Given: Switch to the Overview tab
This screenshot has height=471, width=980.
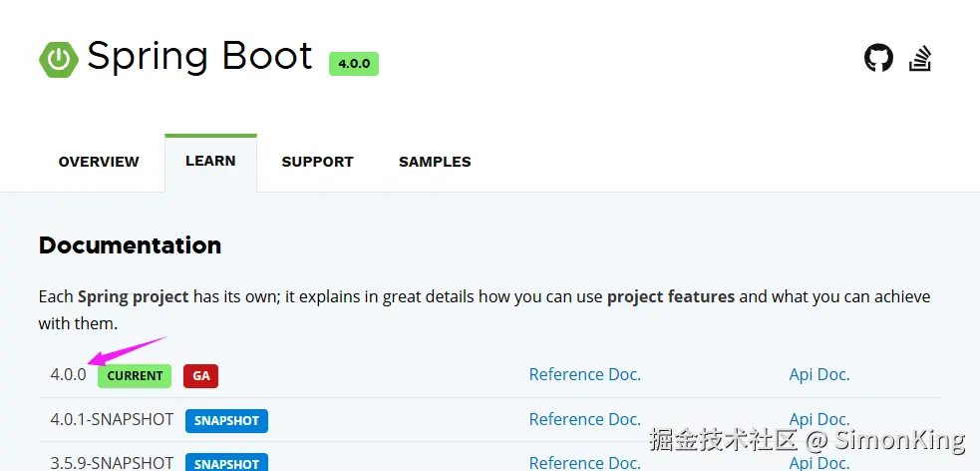Looking at the screenshot, I should pos(99,162).
